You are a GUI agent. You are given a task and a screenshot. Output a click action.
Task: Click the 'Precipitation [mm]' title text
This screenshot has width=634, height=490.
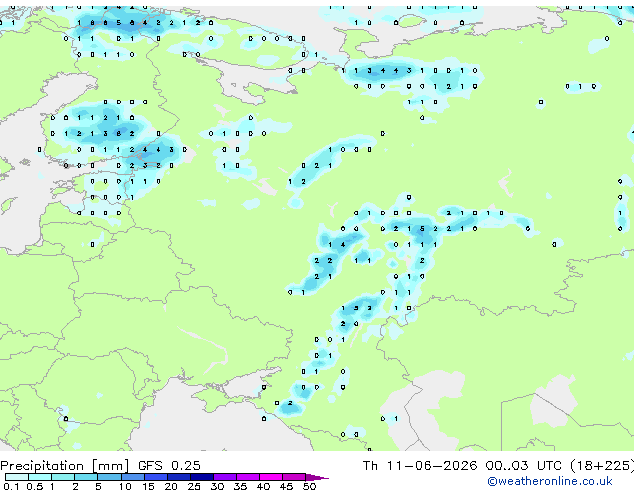[65, 466]
